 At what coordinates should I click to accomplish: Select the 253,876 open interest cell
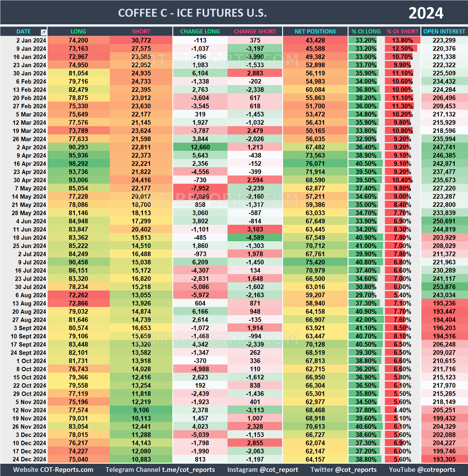(x=444, y=287)
